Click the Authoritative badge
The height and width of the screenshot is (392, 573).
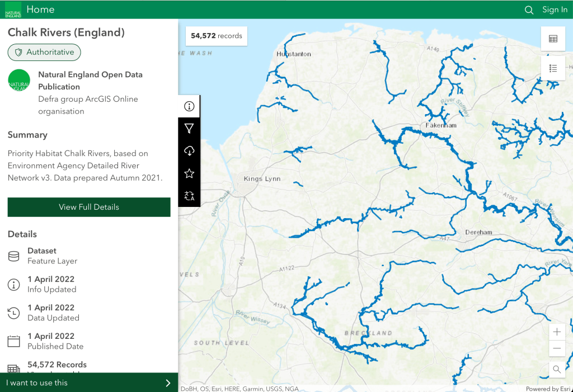44,52
